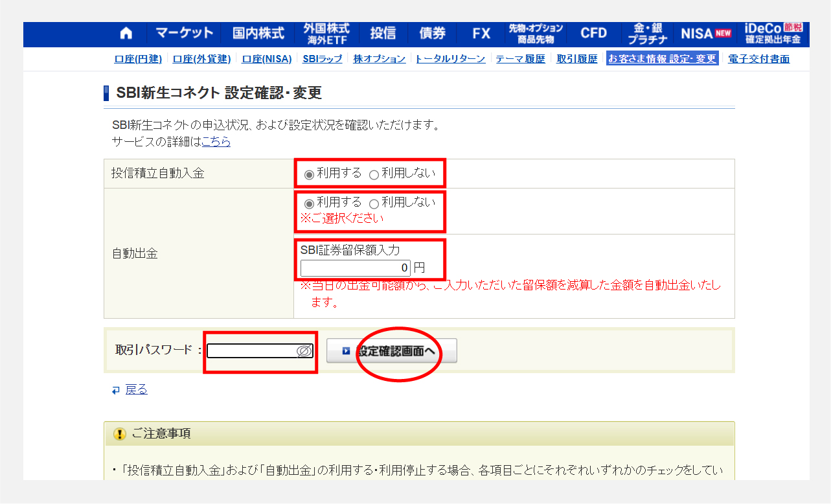The image size is (831, 504).
Task: Go to 口座(外貨建) page
Action: click(x=201, y=59)
